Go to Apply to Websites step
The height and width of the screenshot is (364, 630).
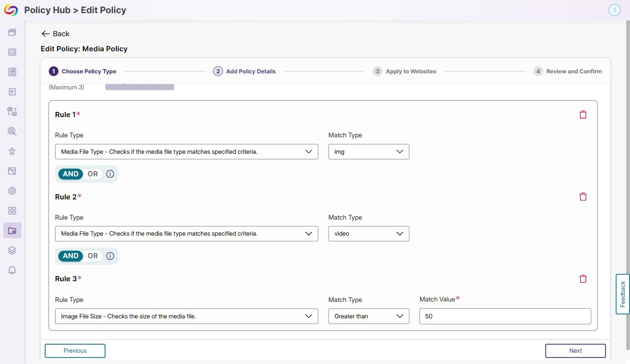(x=404, y=71)
